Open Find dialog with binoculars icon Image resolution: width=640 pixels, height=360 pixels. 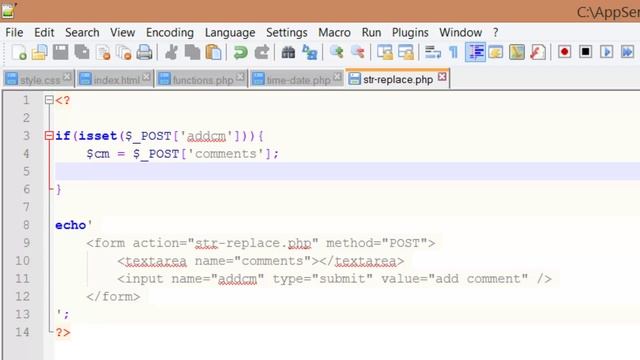click(x=288, y=53)
